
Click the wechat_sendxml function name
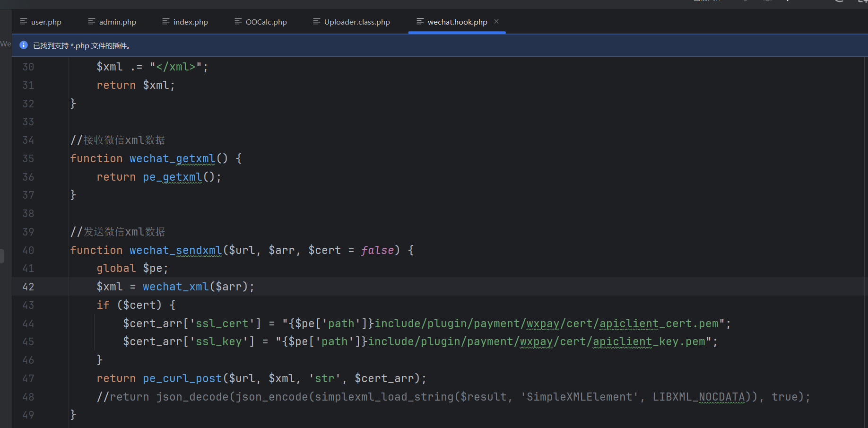(176, 251)
